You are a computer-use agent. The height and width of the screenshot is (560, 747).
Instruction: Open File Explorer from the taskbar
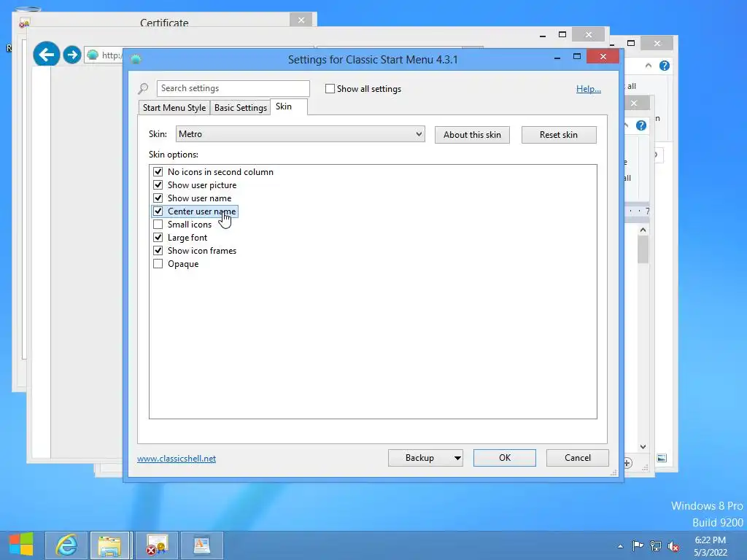tap(109, 545)
